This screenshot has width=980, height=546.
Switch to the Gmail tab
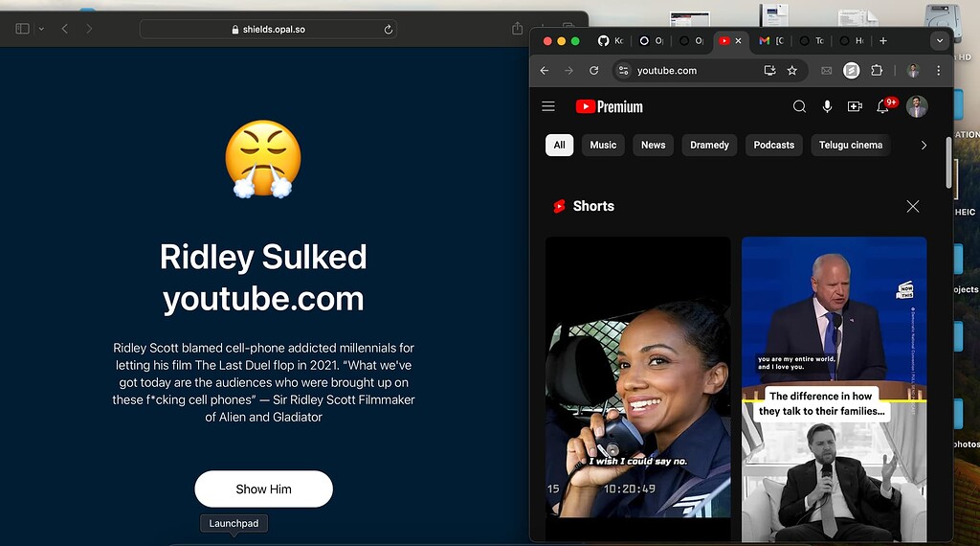click(770, 41)
